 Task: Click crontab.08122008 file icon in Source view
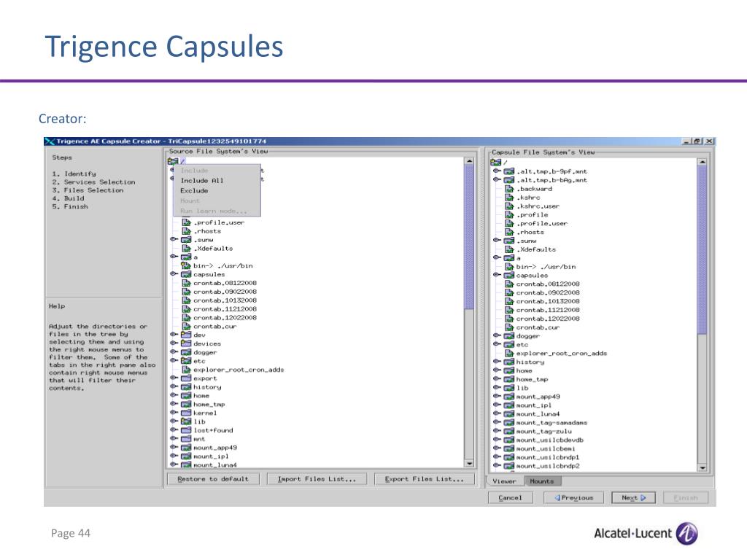(x=187, y=283)
